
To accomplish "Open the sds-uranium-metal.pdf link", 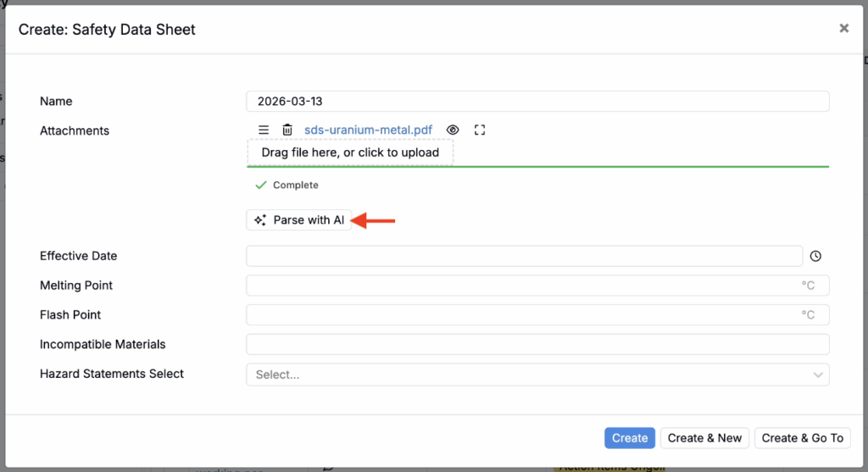I will pyautogui.click(x=368, y=130).
